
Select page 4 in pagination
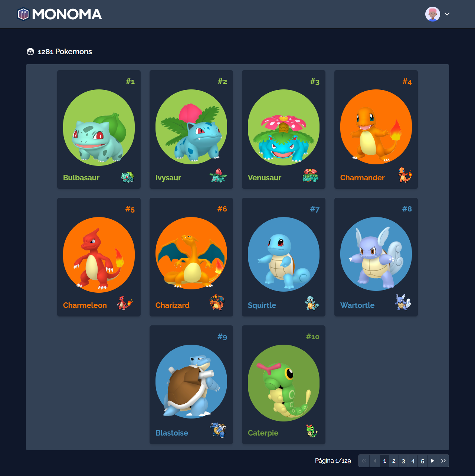(413, 461)
